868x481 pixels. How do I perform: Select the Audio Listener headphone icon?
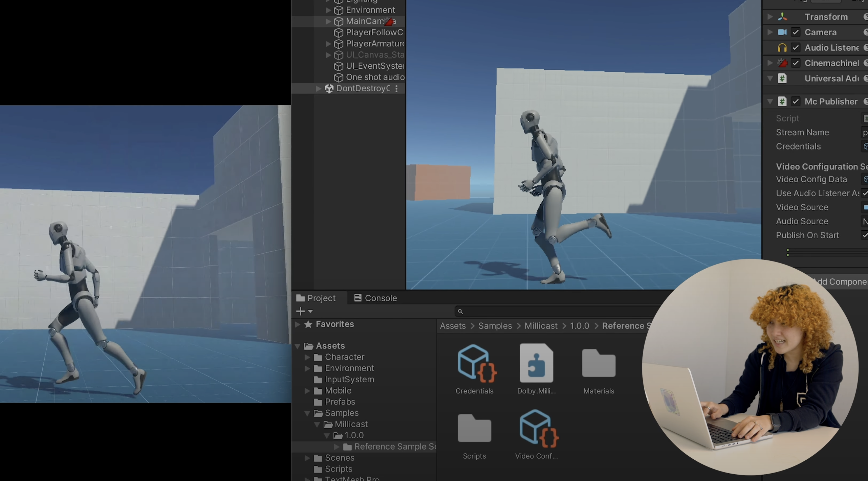(x=782, y=48)
